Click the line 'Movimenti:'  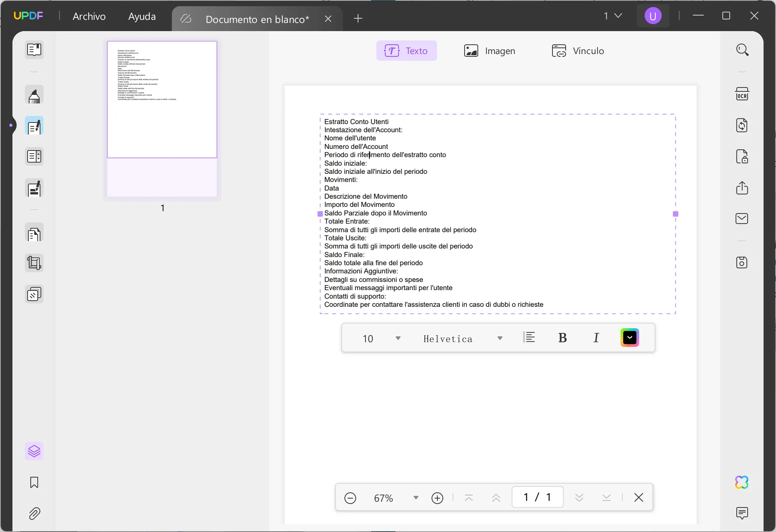341,180
